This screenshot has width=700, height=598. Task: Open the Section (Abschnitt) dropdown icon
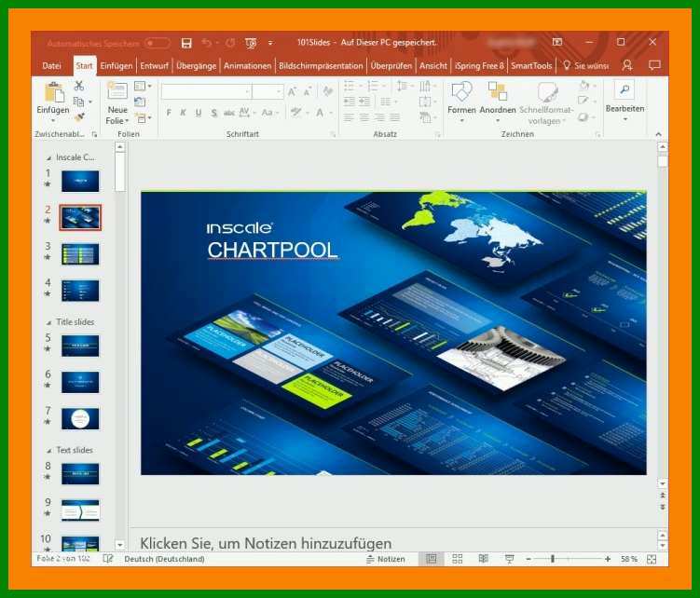pyautogui.click(x=143, y=118)
